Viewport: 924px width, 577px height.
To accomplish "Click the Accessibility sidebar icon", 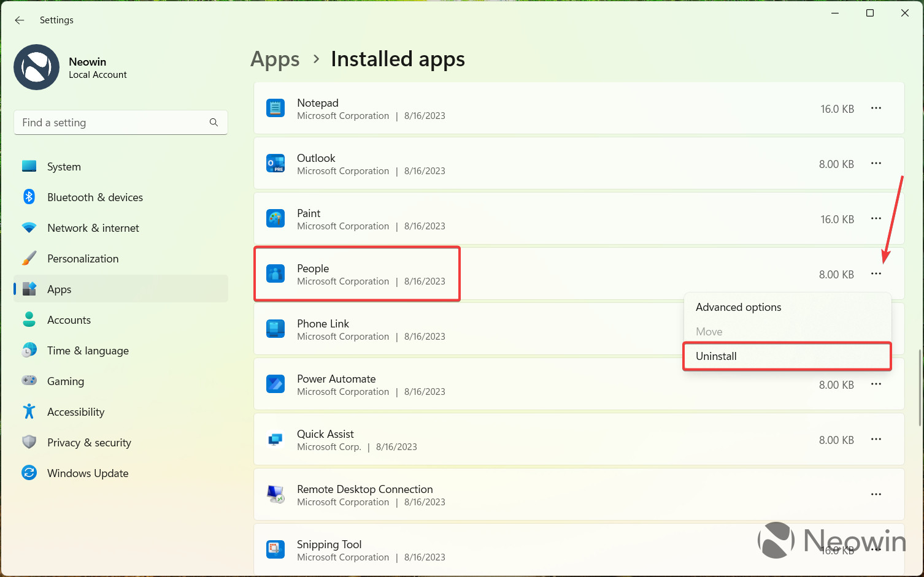I will (x=29, y=411).
